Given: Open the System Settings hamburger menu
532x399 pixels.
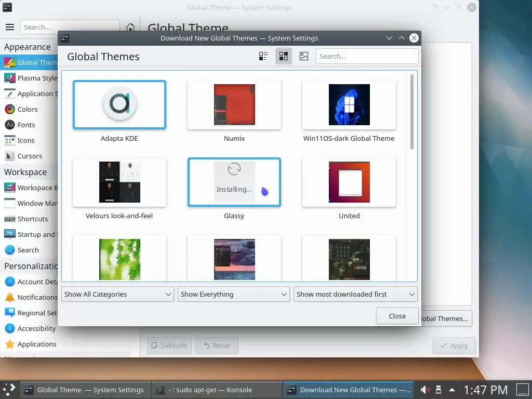Looking at the screenshot, I should coord(10,27).
